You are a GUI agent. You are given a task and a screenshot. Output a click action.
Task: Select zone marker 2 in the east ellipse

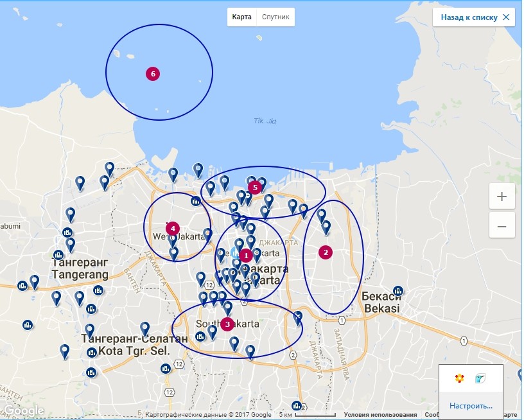point(326,252)
